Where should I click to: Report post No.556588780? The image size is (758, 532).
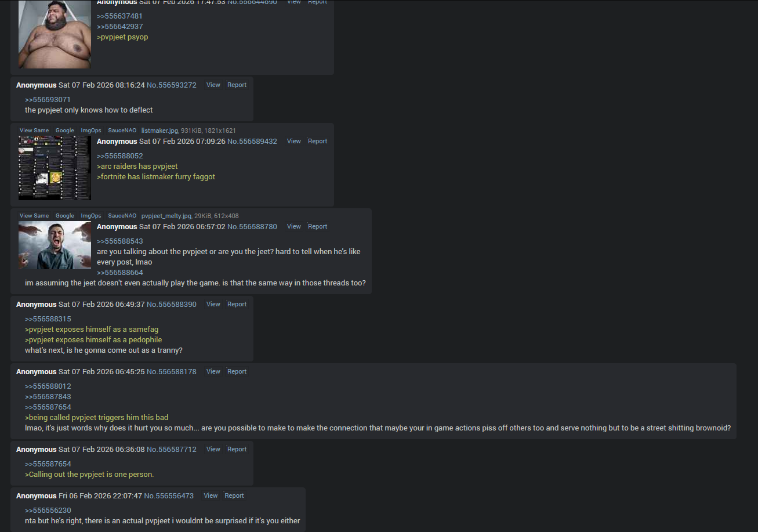point(317,226)
